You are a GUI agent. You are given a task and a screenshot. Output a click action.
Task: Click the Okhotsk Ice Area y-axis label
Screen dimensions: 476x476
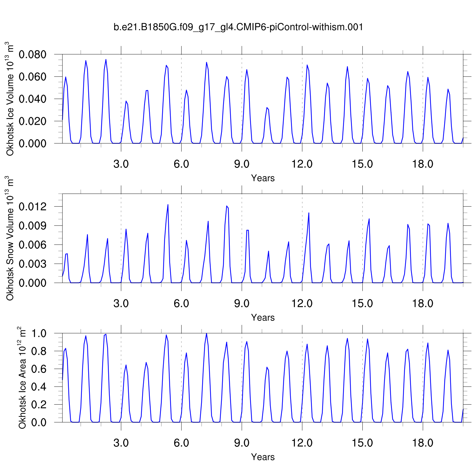pos(22,378)
